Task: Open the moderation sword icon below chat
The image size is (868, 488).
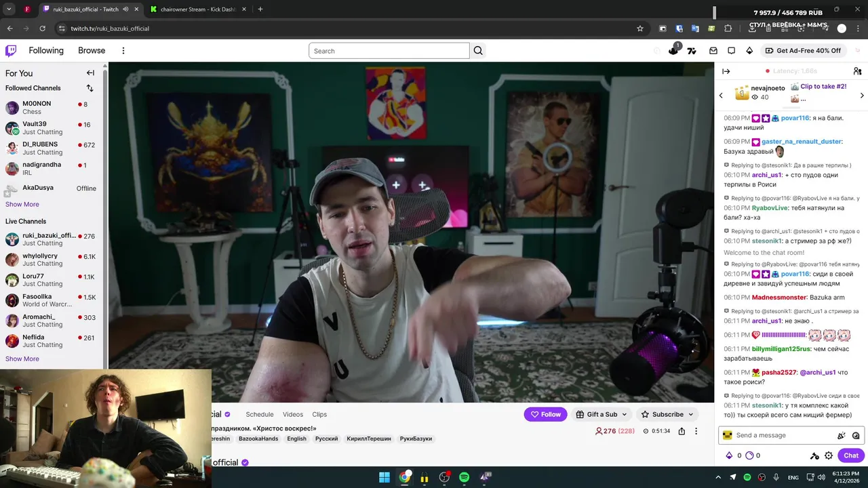Action: click(814, 455)
